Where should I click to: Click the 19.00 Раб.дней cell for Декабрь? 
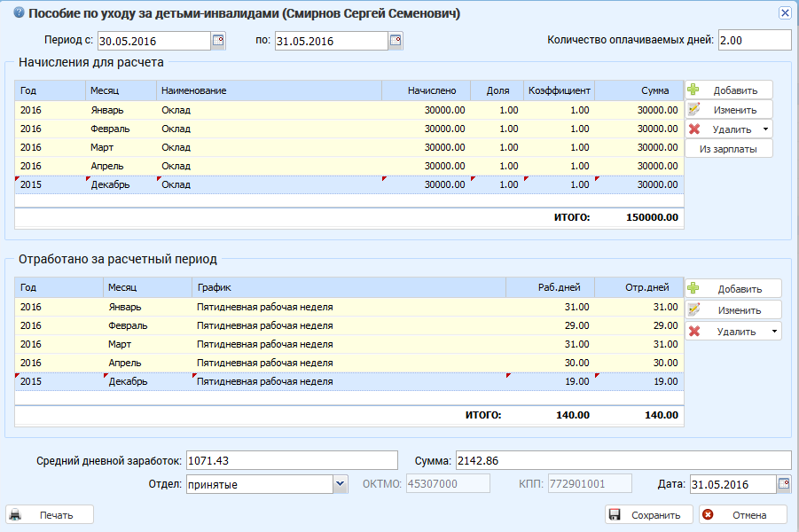click(x=551, y=381)
